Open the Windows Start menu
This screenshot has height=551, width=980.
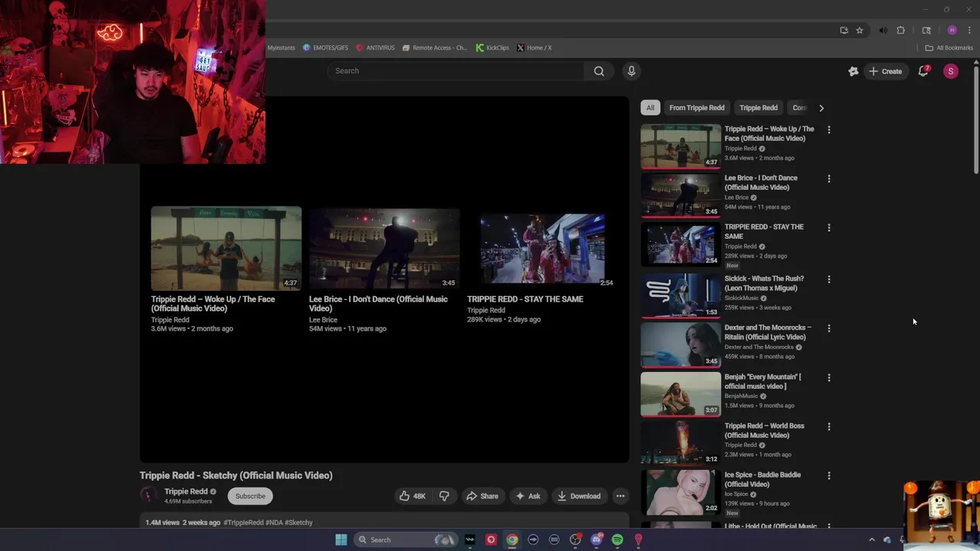click(341, 540)
